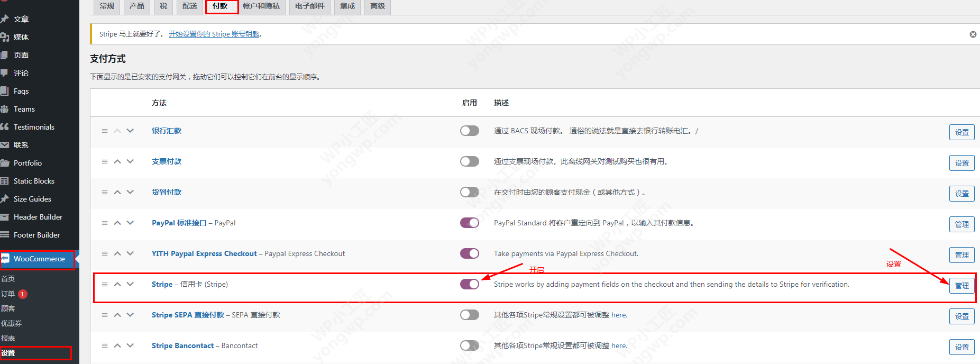Screen dimensions: 980x364
Task: Click the drag handle icon for Stripe row
Action: pos(105,284)
